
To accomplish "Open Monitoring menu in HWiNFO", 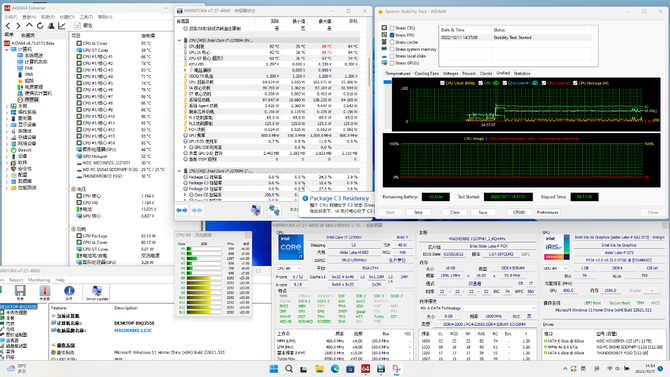I will (x=39, y=280).
